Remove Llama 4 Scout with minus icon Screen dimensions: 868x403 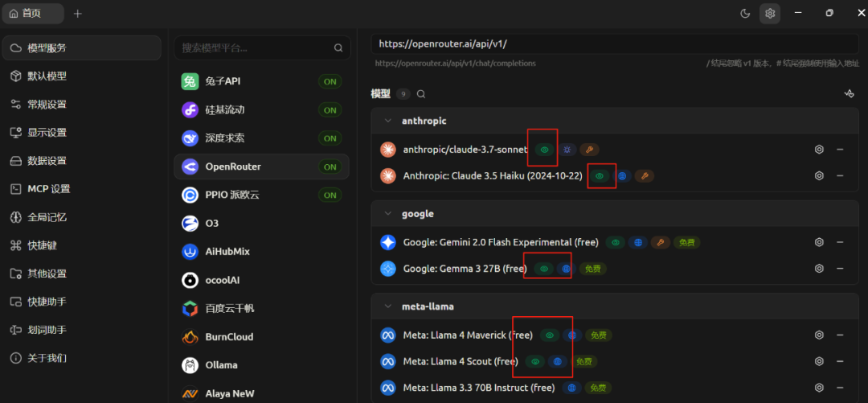tap(840, 361)
